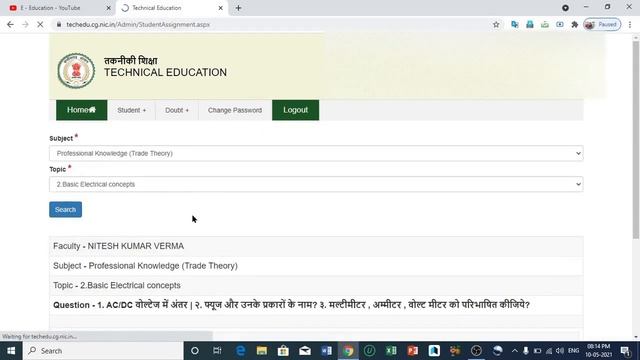This screenshot has width=640, height=360.
Task: Close the Technical Education tab
Action: [x=220, y=8]
